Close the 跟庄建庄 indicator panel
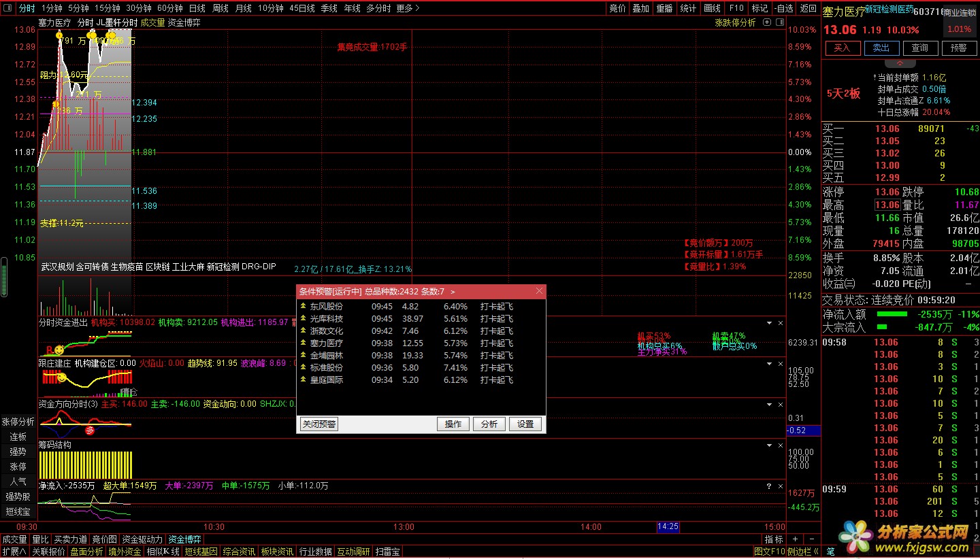This screenshot has height=559, width=980. coord(781,364)
